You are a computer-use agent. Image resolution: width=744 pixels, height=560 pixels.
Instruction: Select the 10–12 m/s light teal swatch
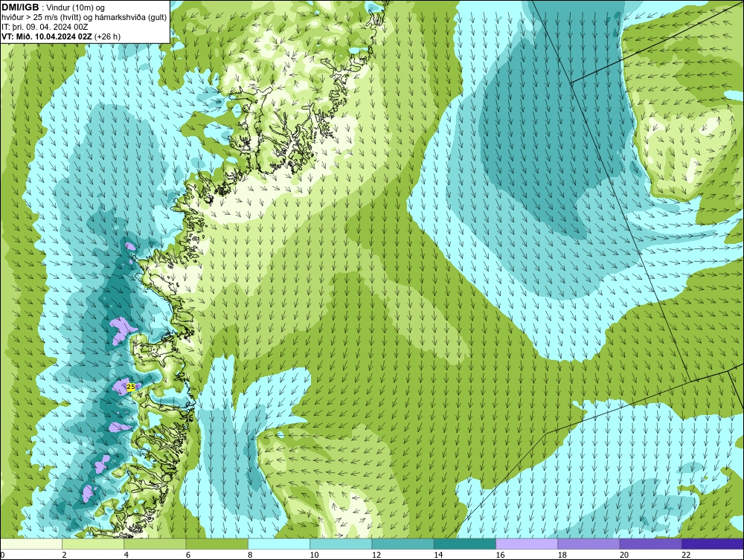(341, 544)
